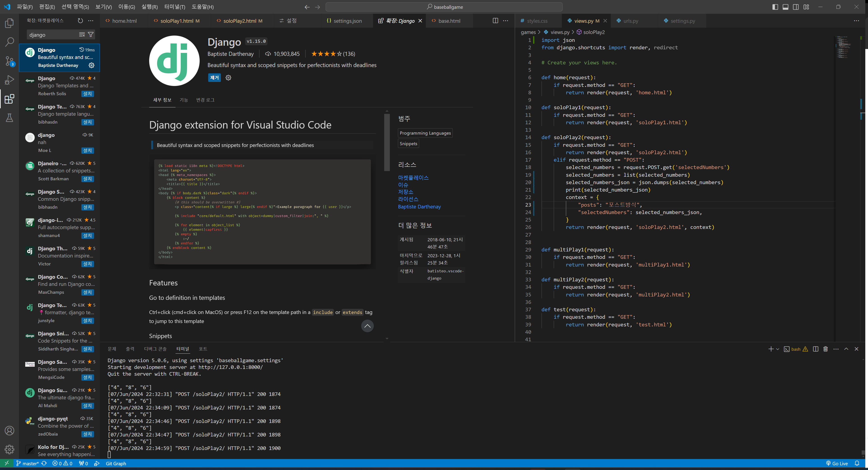Click the kill terminal trash icon
The height and width of the screenshot is (470, 868).
825,349
